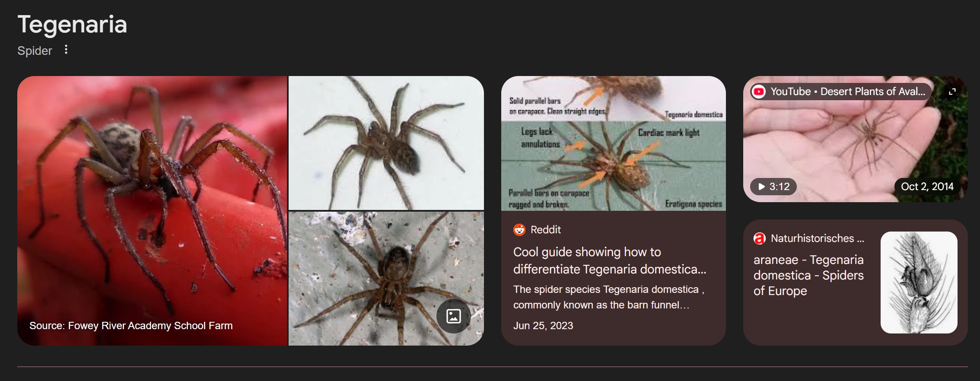Click the 'Naturhistorisches ...' source name

click(818, 238)
